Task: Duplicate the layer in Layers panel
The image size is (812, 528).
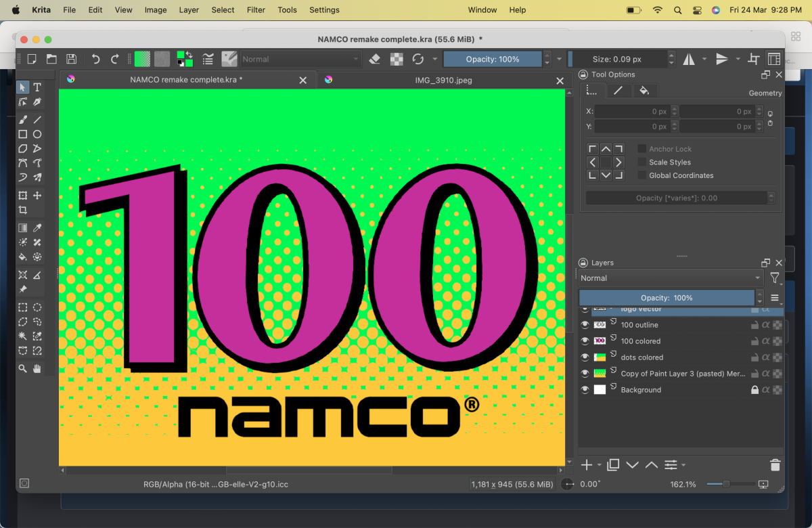Action: [x=613, y=465]
